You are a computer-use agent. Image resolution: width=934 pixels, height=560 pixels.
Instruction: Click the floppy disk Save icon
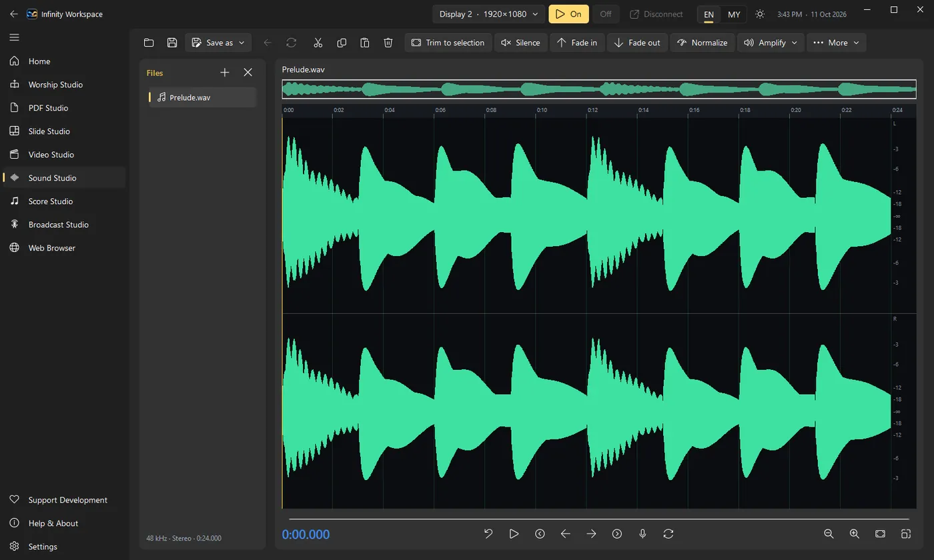tap(172, 43)
